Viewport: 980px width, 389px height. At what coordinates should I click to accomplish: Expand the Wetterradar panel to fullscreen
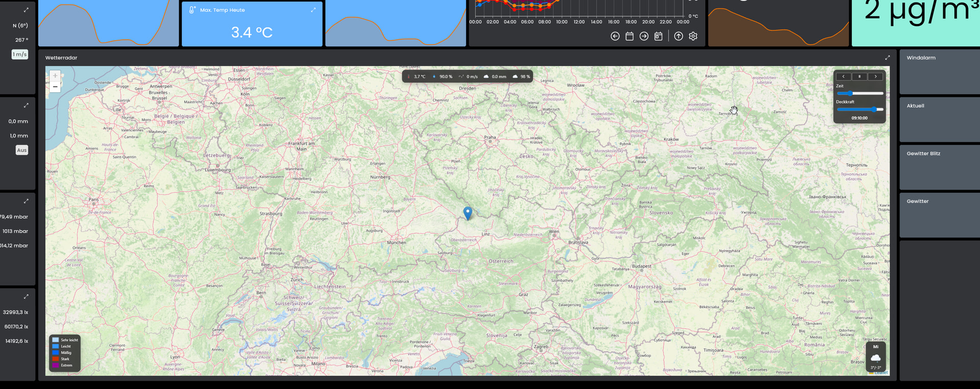coord(887,58)
